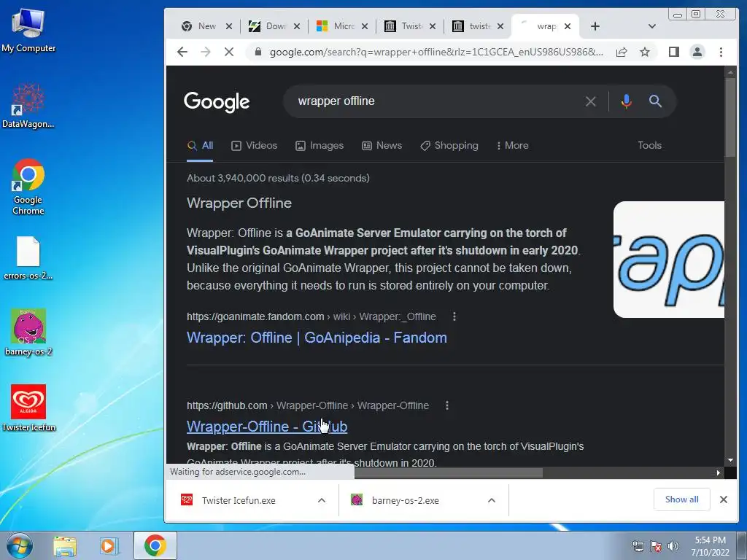The height and width of the screenshot is (560, 747).
Task: Click the Google logo
Action: [x=217, y=101]
